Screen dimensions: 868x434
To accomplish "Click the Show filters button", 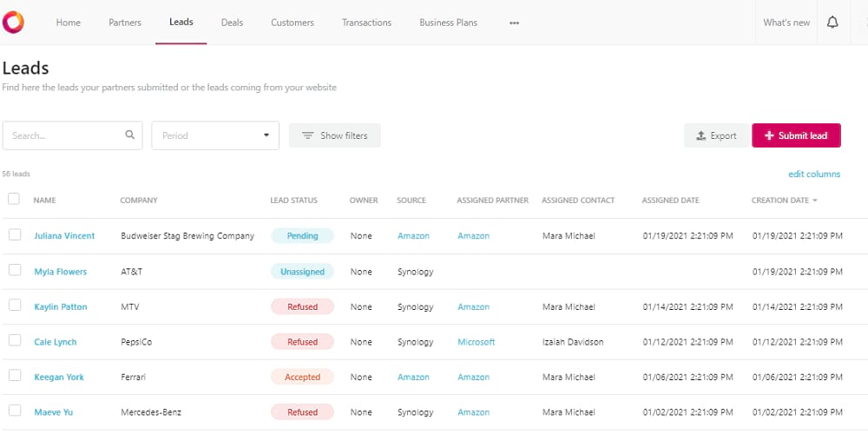I will click(x=334, y=135).
